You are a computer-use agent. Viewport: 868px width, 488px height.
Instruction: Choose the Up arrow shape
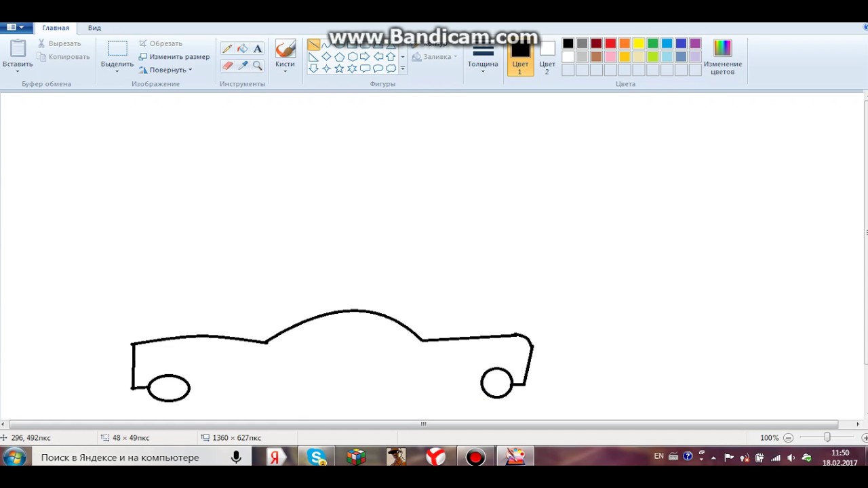(391, 57)
